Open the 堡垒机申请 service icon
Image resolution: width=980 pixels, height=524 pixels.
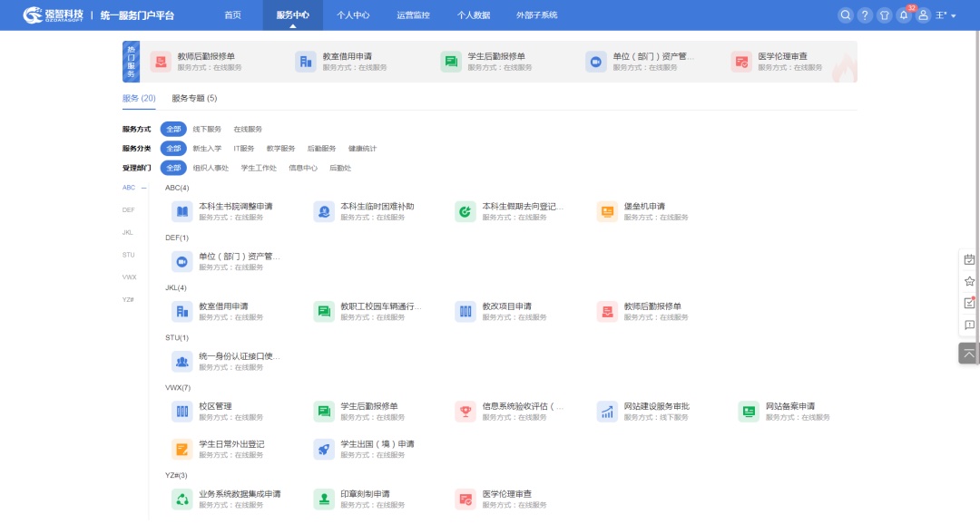(607, 211)
